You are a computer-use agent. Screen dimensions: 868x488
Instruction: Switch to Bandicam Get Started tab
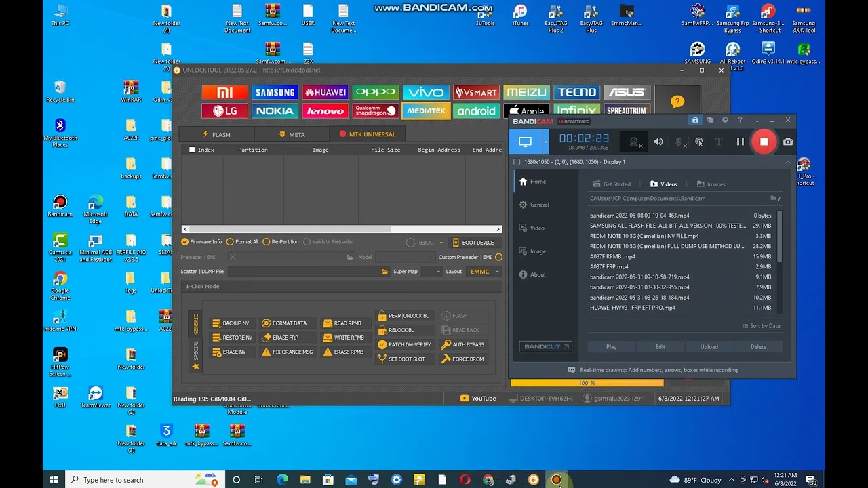[612, 184]
